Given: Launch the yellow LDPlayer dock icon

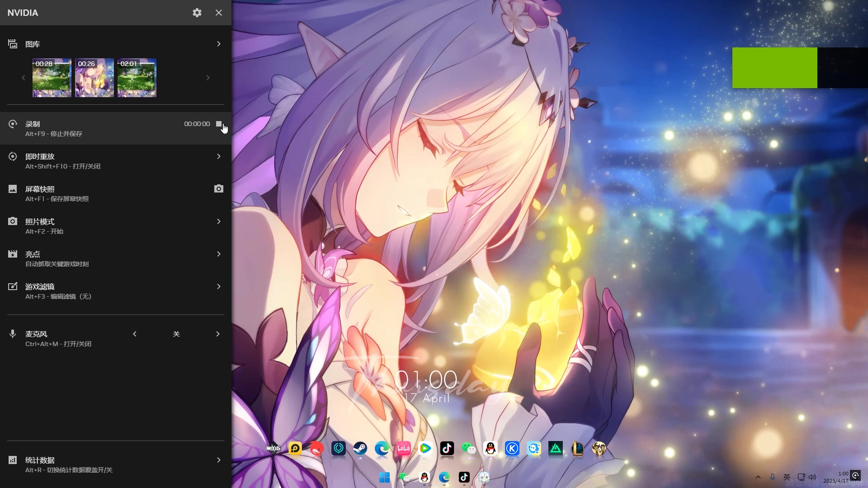Looking at the screenshot, I should pyautogui.click(x=295, y=448).
